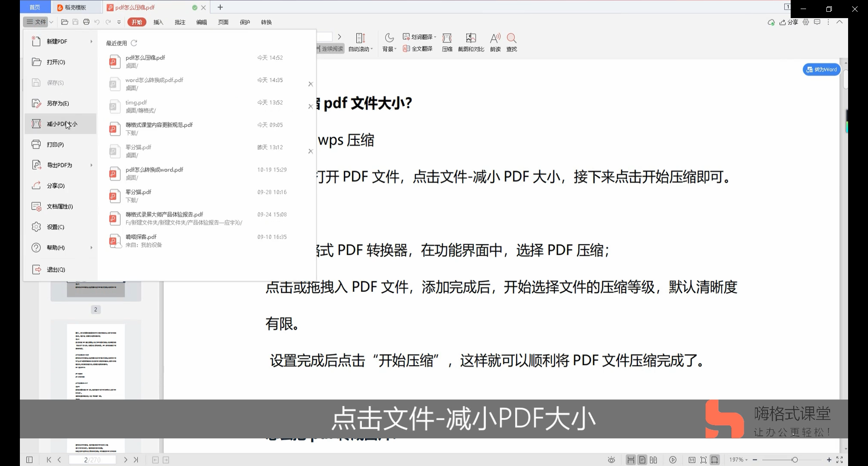Toggle 连续阅读 continuous reading mode
Screen dimensions: 868x466
click(x=330, y=48)
